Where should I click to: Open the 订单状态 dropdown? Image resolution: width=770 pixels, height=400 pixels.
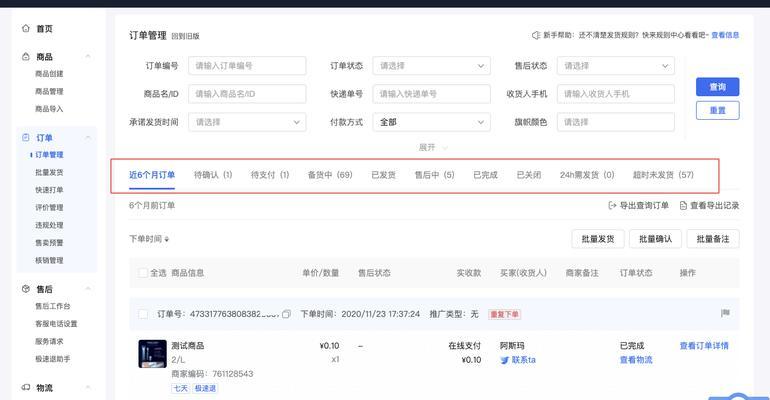click(431, 66)
